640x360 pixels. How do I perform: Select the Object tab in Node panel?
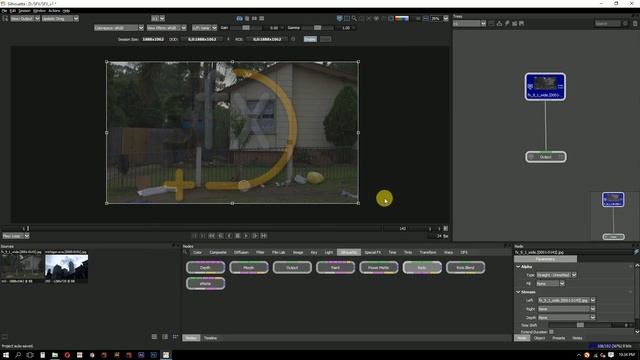[539, 338]
